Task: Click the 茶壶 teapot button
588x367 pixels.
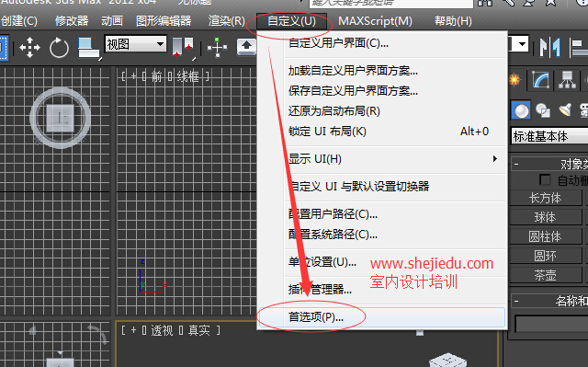Action: point(545,275)
